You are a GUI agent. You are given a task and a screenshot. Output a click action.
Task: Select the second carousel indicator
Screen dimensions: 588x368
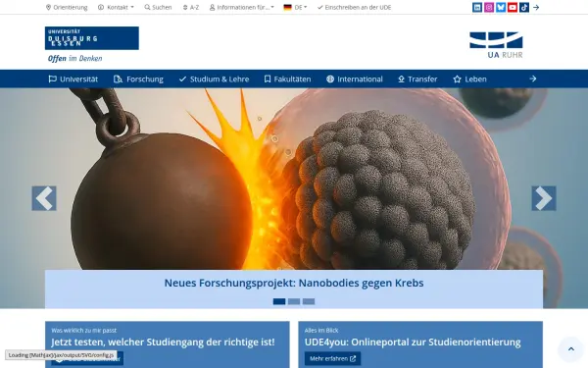click(x=294, y=301)
